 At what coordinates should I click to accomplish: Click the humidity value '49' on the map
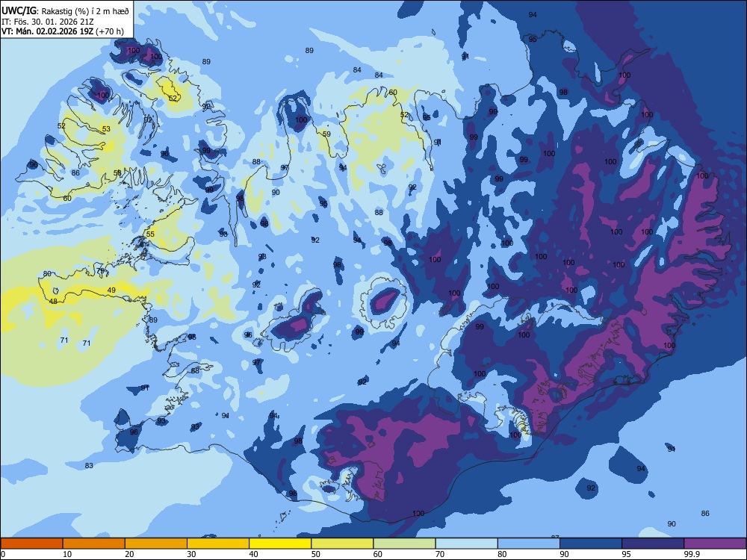click(x=111, y=290)
